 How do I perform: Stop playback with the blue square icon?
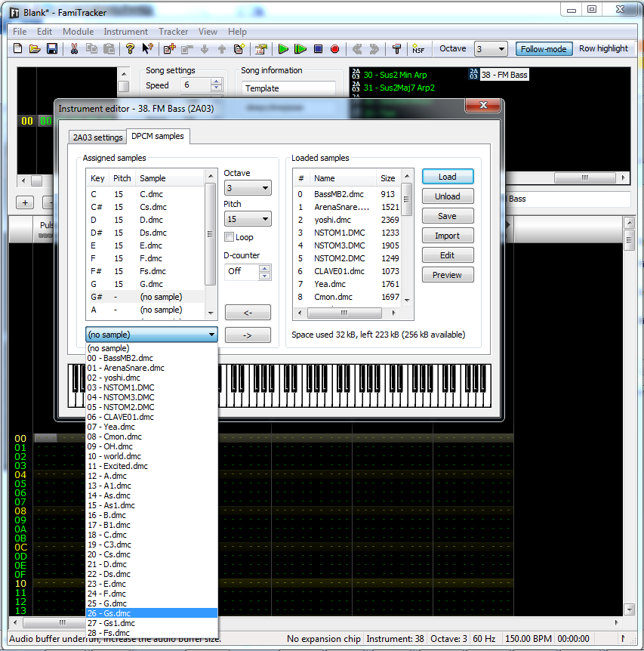[x=318, y=49]
